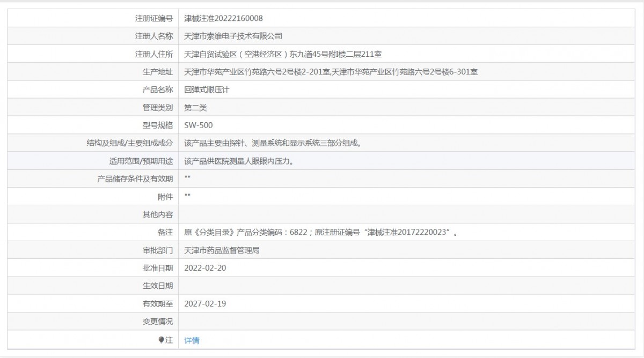
Task: Open the 详情 link in the 注 row
Action: point(192,340)
